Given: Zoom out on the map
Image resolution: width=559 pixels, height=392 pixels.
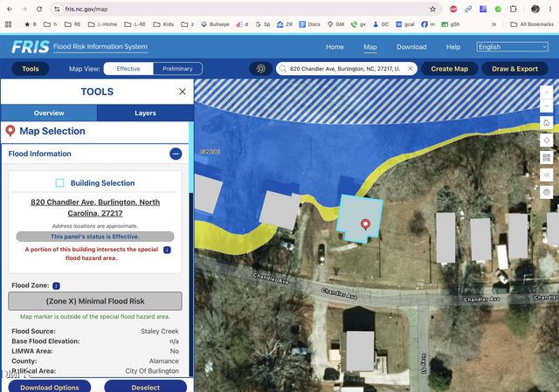Looking at the screenshot, I should (x=547, y=106).
